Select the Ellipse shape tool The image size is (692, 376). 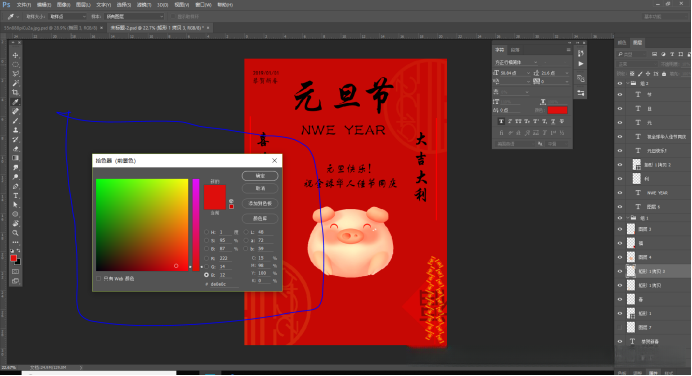15,214
